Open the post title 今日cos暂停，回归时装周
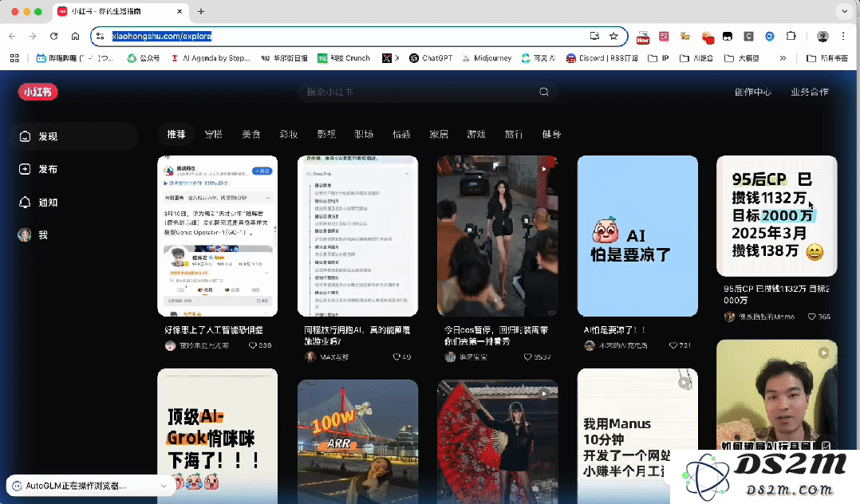 point(496,336)
